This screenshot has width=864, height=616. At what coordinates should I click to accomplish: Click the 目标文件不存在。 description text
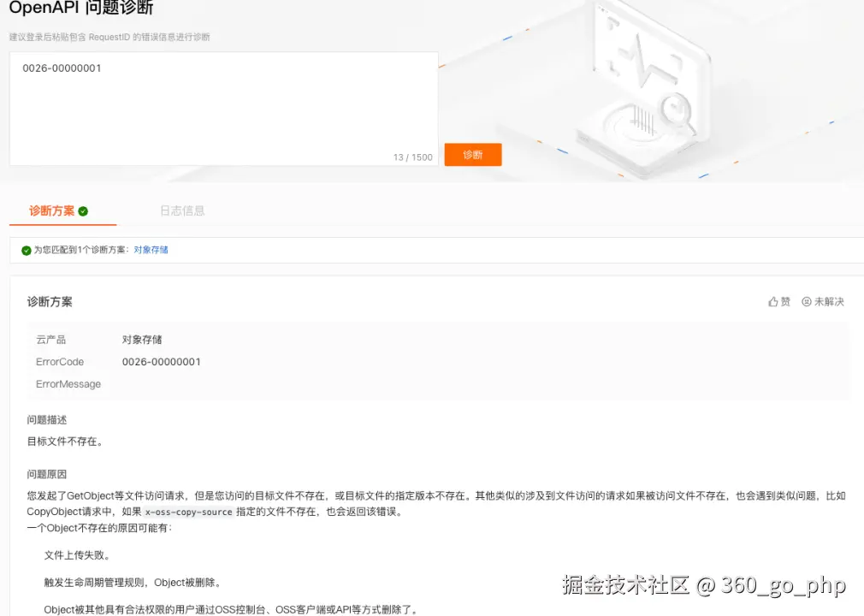coord(65,441)
